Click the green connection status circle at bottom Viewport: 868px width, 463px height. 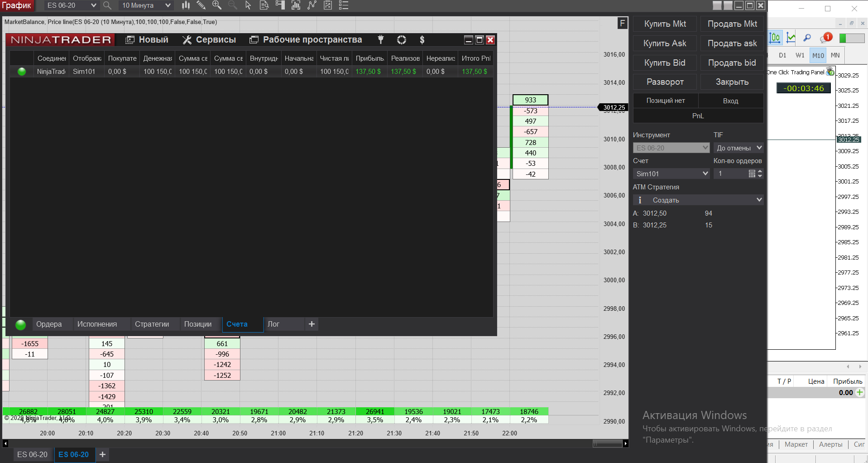point(20,324)
